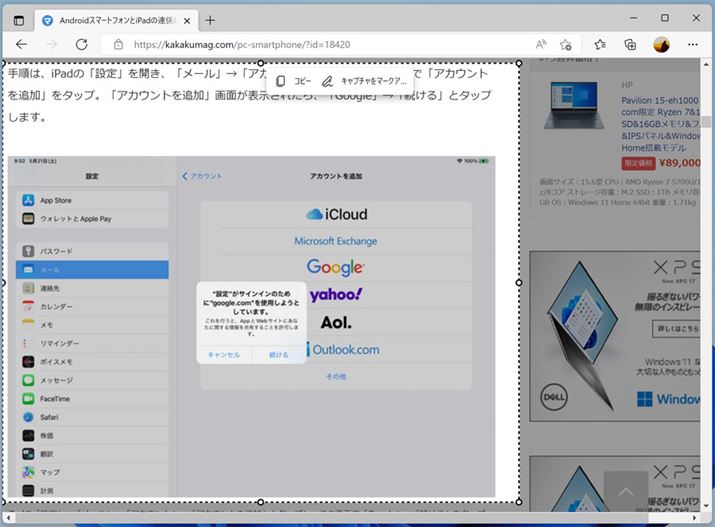Click the vertical scrollbar up arrow
The image size is (715, 527).
point(706,65)
